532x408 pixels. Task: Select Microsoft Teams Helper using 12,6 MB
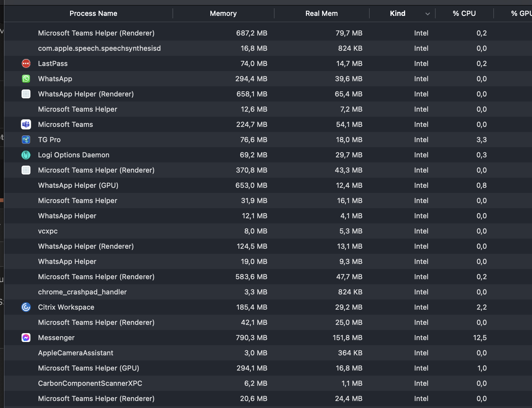(x=78, y=109)
